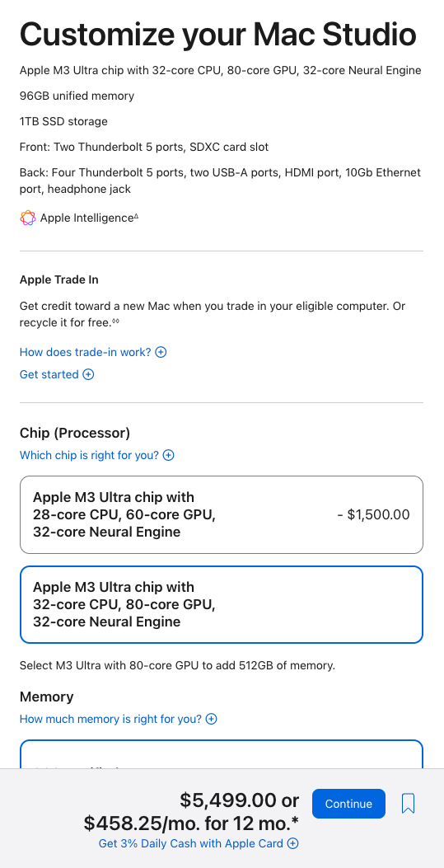This screenshot has height=868, width=444.
Task: Click the Customize your Mac Studio heading
Action: pyautogui.click(x=217, y=34)
